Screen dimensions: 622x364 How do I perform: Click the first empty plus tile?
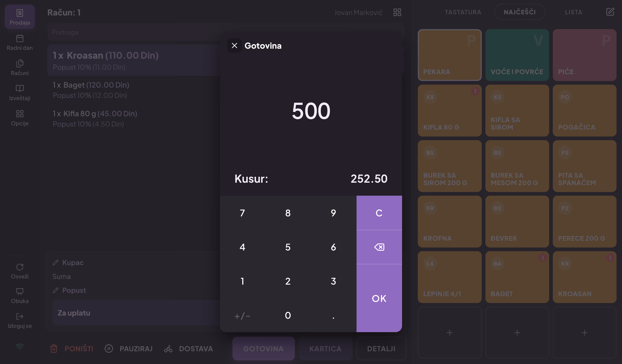point(449,332)
